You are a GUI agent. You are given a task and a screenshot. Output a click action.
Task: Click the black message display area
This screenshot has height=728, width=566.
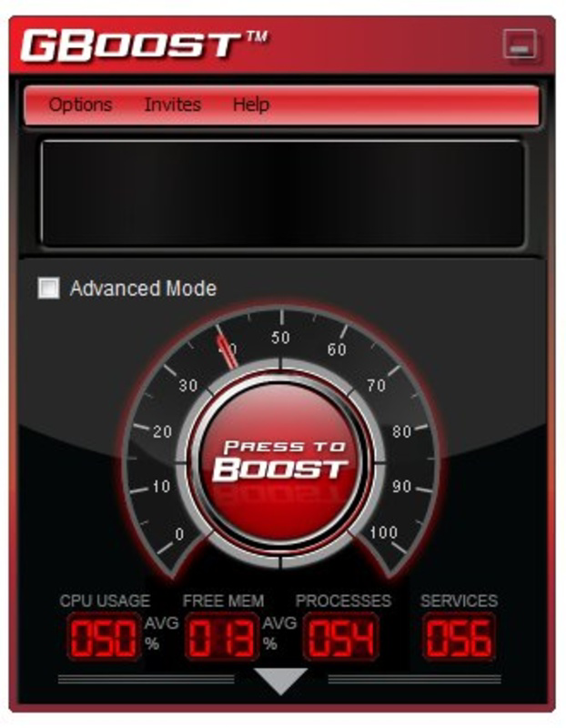(x=282, y=194)
